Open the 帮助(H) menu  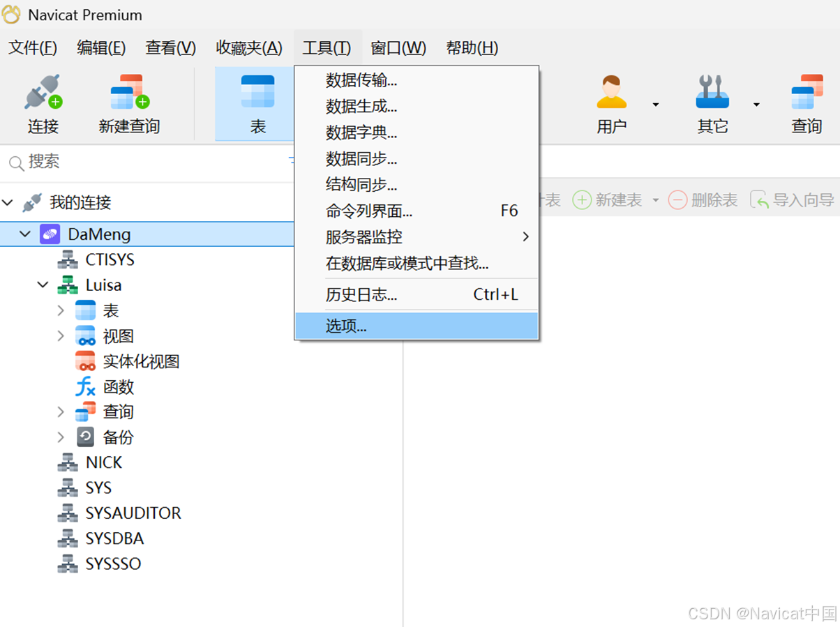472,48
